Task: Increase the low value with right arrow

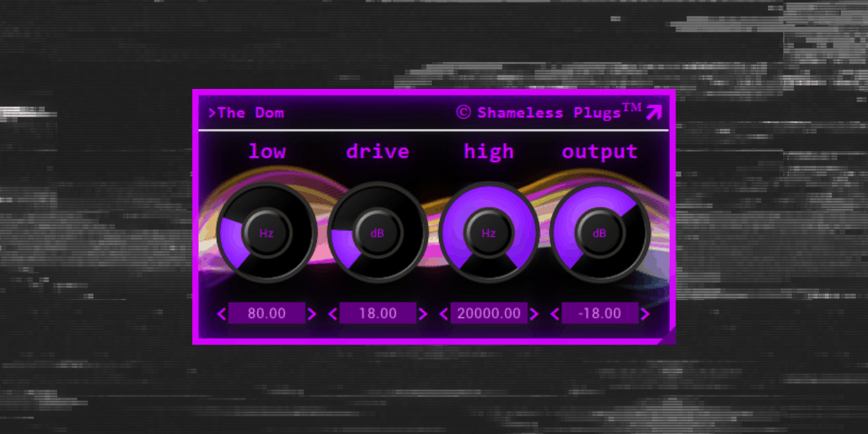Action: (x=312, y=314)
